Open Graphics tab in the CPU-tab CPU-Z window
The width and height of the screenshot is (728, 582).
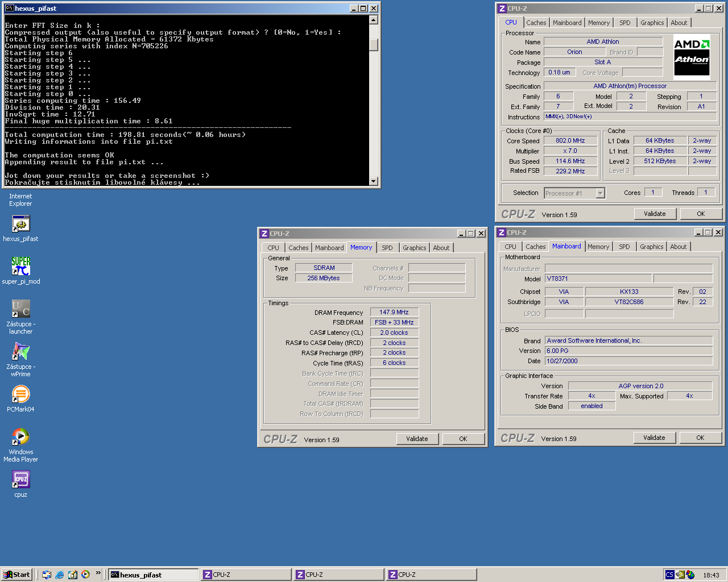pos(652,23)
